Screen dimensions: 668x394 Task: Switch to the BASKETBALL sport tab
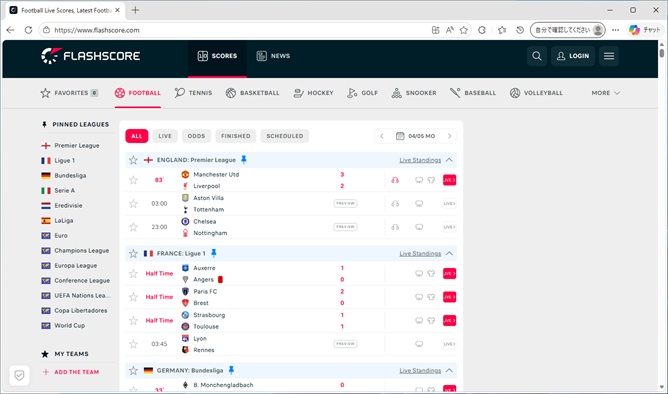253,93
